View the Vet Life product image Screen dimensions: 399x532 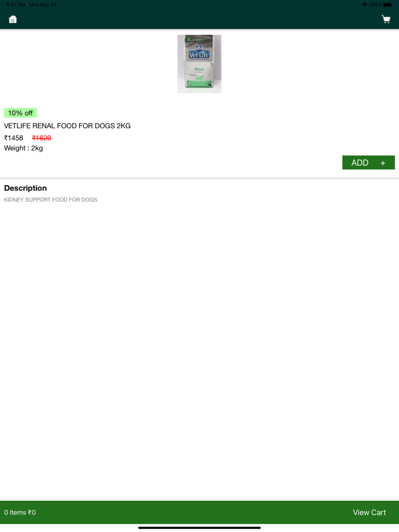[x=199, y=64]
